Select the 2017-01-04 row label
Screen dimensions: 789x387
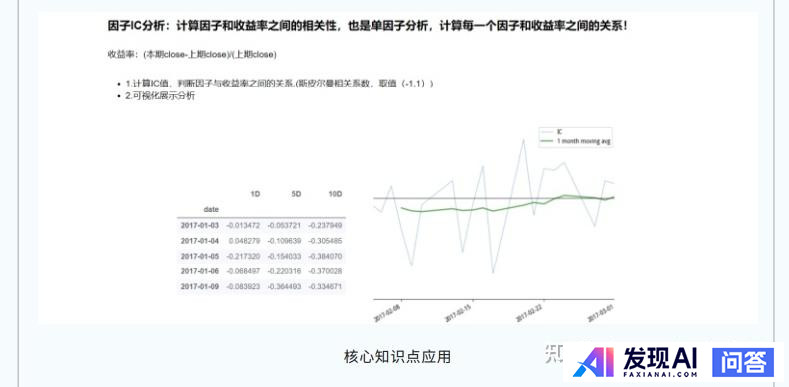pyautogui.click(x=200, y=241)
